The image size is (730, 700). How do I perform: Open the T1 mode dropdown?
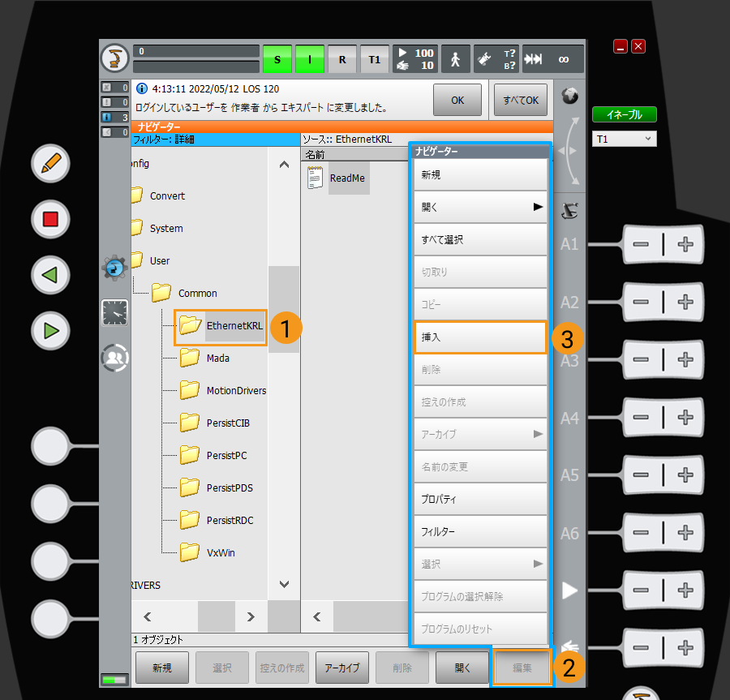(x=625, y=139)
